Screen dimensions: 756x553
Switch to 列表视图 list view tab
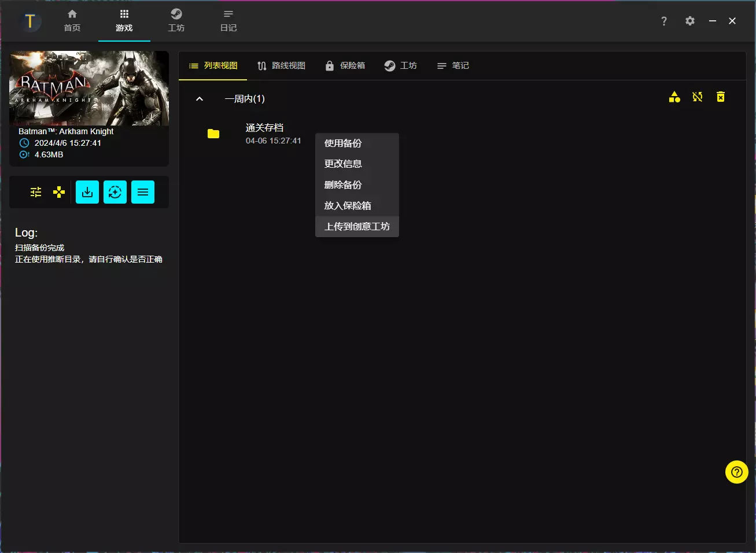[x=213, y=66]
